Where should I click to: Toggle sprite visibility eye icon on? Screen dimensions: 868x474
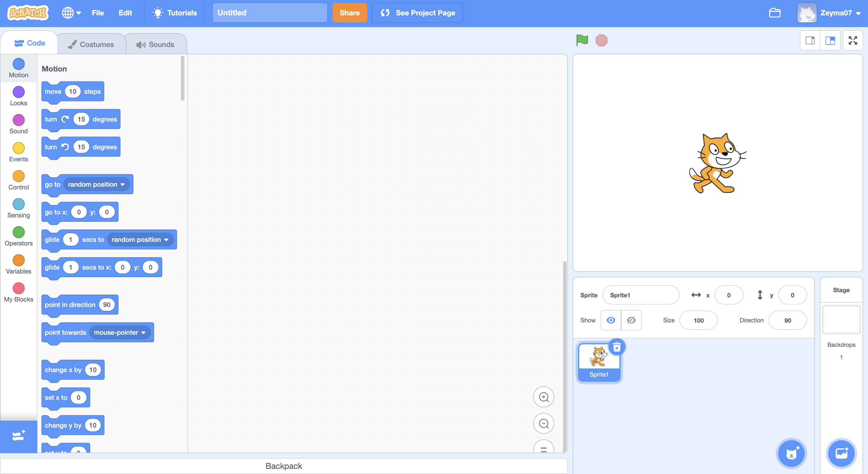pos(610,320)
